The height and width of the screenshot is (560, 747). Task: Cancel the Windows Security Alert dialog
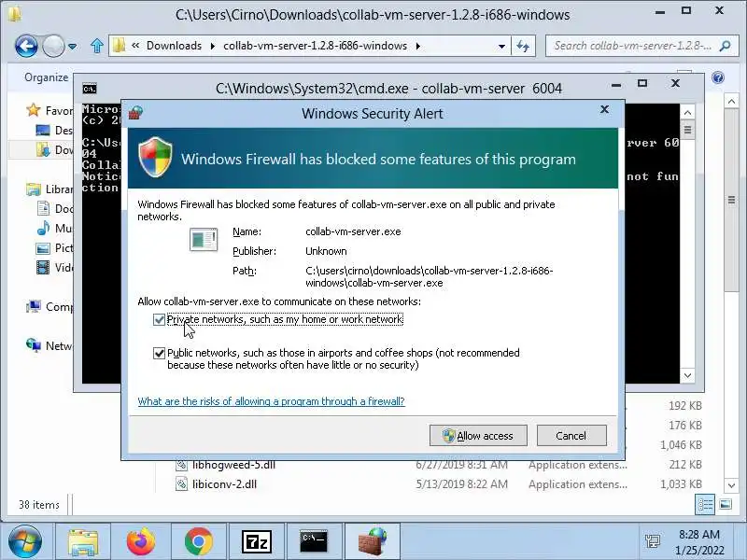[571, 435]
